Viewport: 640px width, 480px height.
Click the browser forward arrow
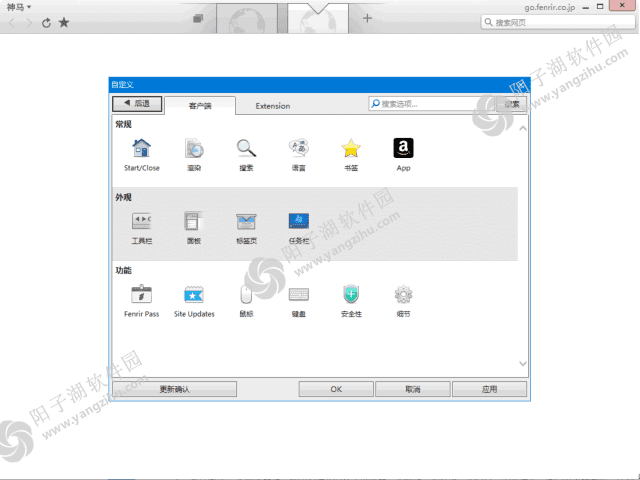click(28, 23)
